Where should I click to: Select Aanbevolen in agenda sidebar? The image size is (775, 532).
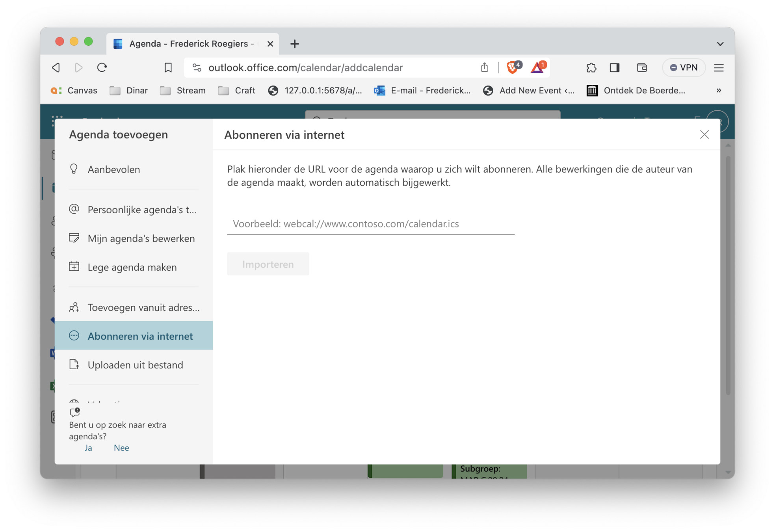coord(113,169)
